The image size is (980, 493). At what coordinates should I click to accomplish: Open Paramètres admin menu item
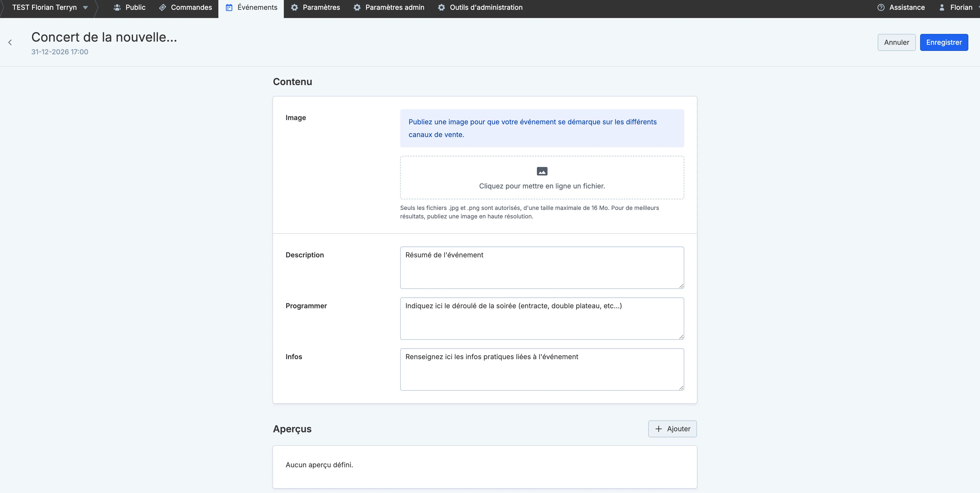click(389, 7)
